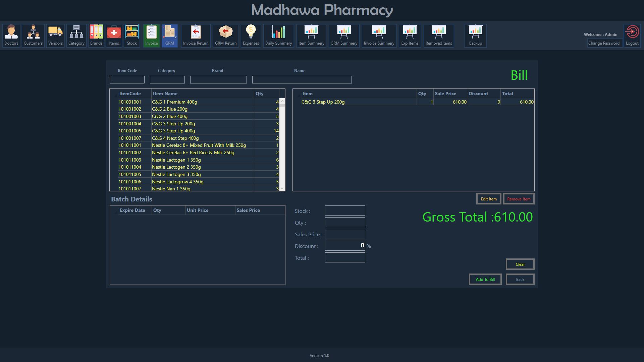This screenshot has height=362, width=644.
Task: Open the Backup icon
Action: click(476, 36)
